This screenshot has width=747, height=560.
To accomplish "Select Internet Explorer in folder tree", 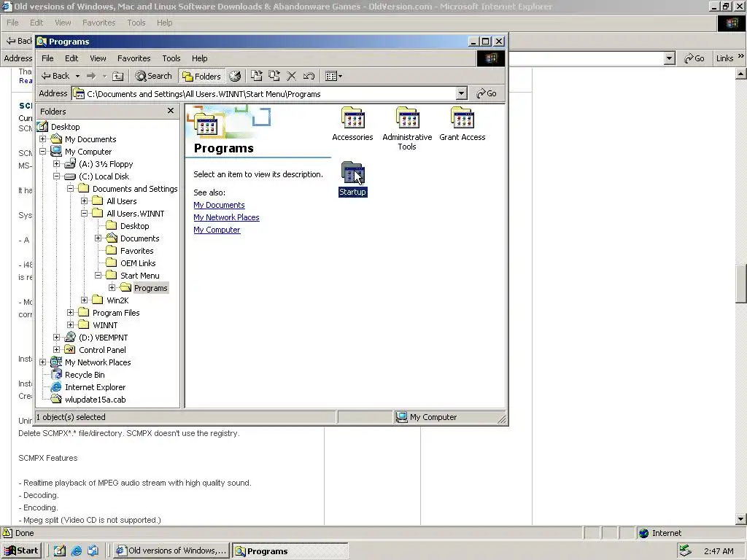I will click(x=95, y=386).
